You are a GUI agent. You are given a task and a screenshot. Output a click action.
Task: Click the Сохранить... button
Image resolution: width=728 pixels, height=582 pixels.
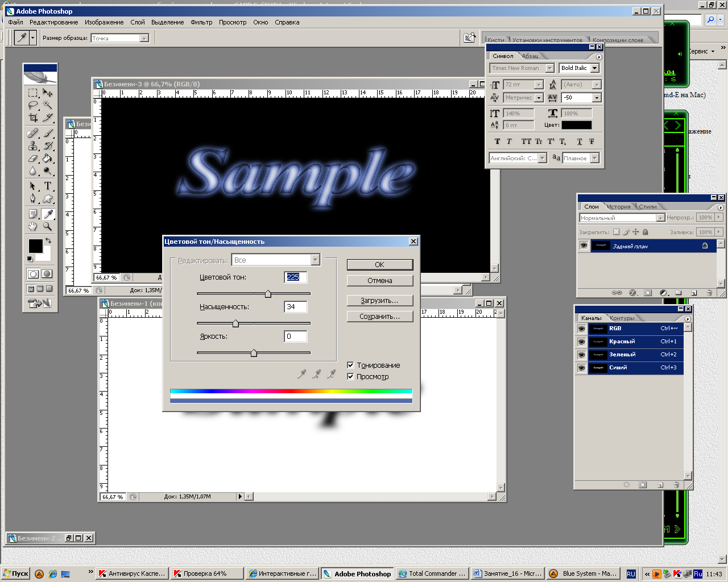tap(380, 317)
